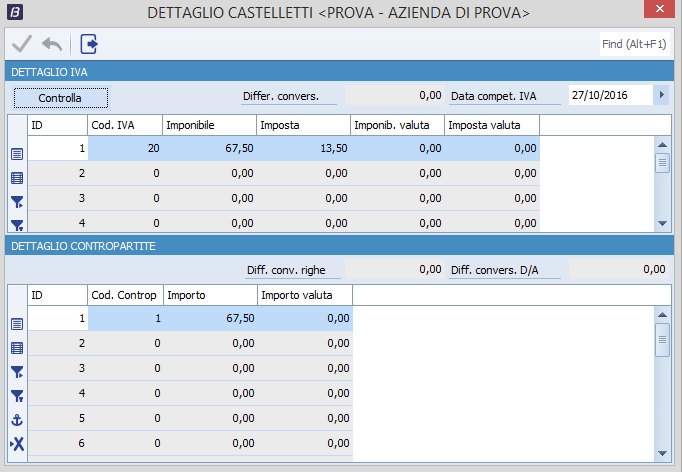The image size is (682, 472).
Task: Select table view icon in DETTAGLIO CONTROPARTITE grid
Action: [x=17, y=348]
